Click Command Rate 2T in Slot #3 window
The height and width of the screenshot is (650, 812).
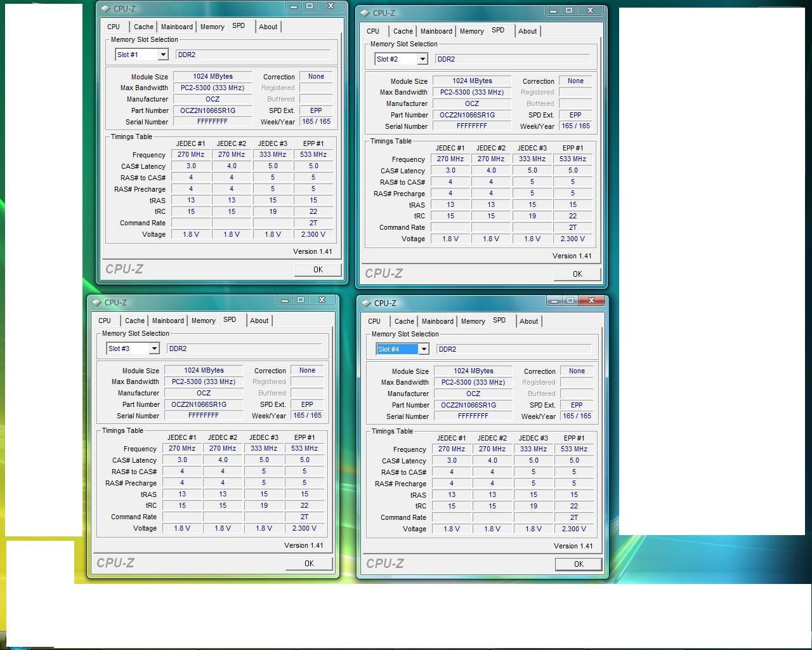(x=304, y=517)
